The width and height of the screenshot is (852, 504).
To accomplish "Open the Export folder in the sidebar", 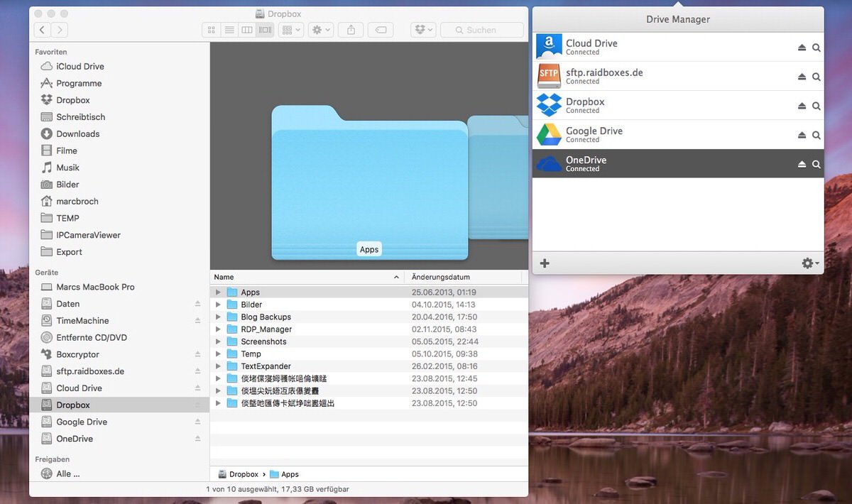I will coord(69,252).
